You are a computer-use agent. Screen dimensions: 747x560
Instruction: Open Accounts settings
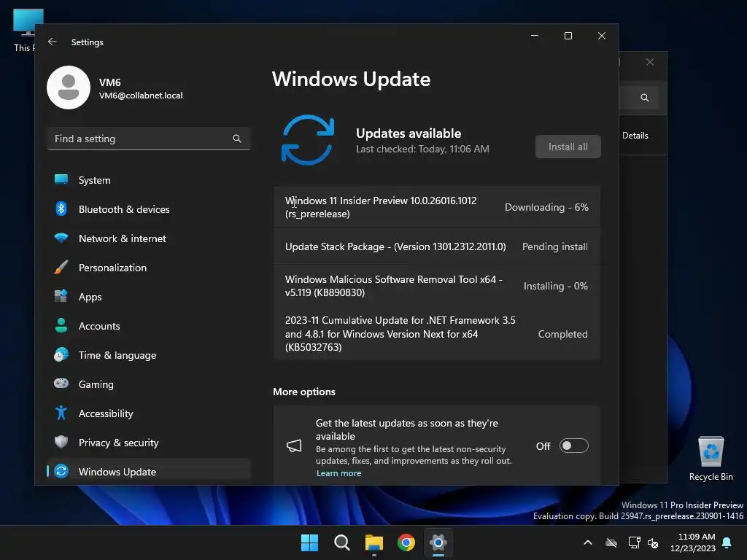149,326
